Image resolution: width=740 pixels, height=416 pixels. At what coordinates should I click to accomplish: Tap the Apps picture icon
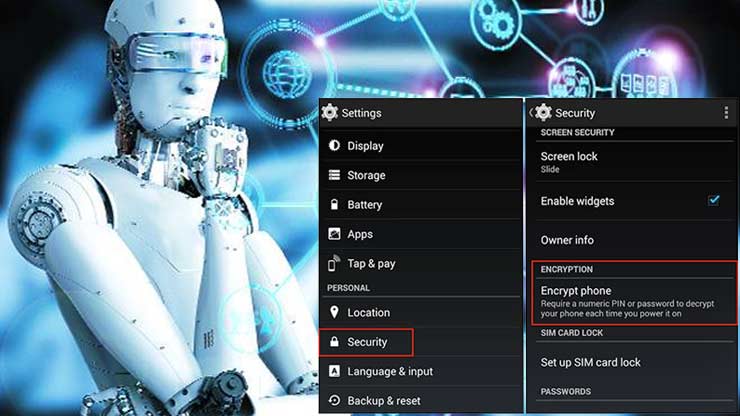coord(334,234)
